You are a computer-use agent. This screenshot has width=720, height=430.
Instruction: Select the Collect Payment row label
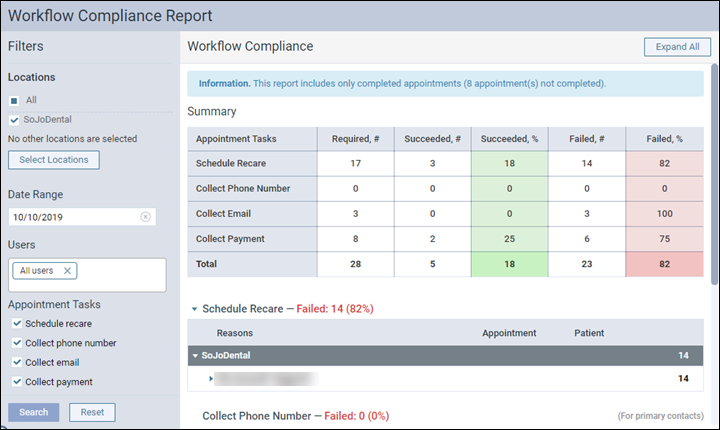(230, 239)
